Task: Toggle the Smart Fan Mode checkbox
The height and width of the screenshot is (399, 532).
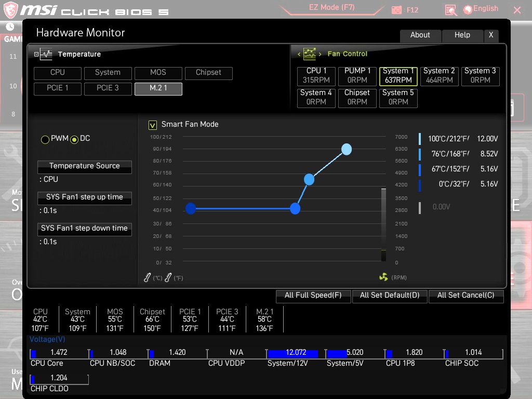Action: click(153, 125)
